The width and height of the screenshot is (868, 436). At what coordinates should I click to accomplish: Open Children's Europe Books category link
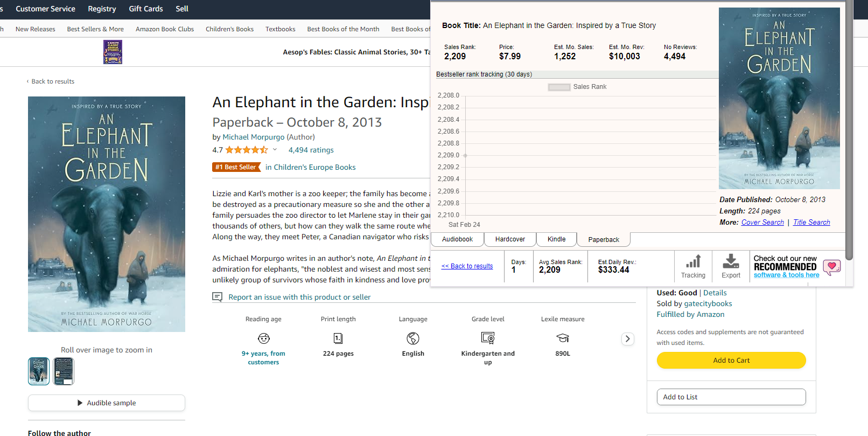[x=314, y=167]
